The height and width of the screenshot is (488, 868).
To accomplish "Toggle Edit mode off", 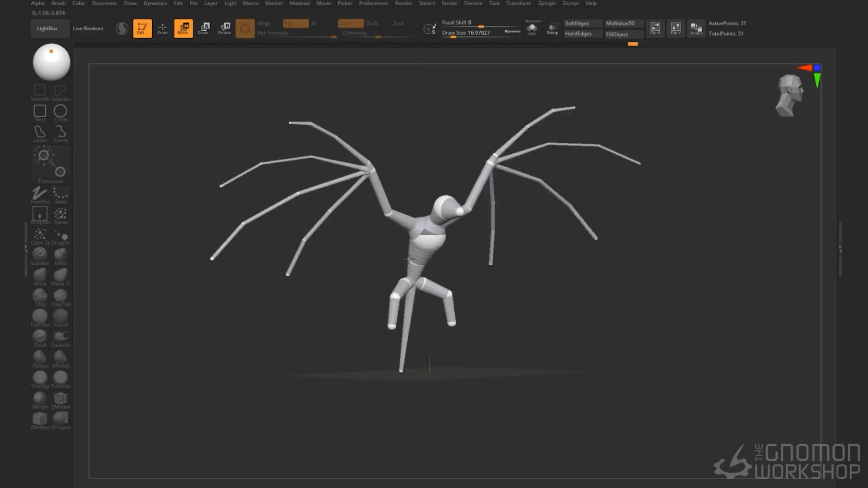I will coord(142,28).
